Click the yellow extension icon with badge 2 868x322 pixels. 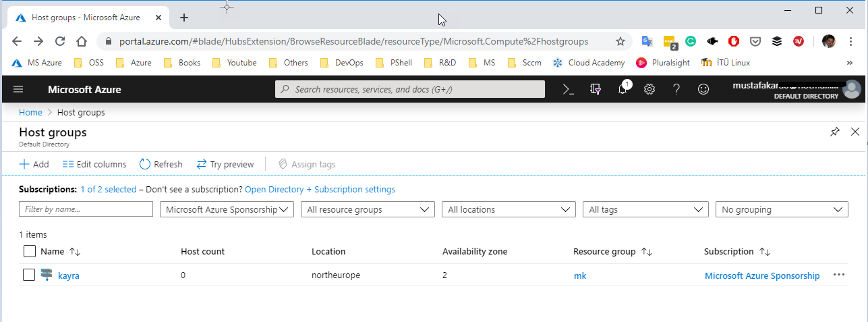click(x=670, y=43)
